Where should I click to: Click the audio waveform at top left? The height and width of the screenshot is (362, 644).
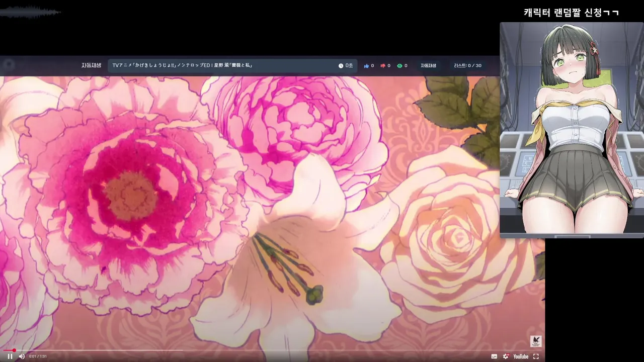pyautogui.click(x=30, y=12)
